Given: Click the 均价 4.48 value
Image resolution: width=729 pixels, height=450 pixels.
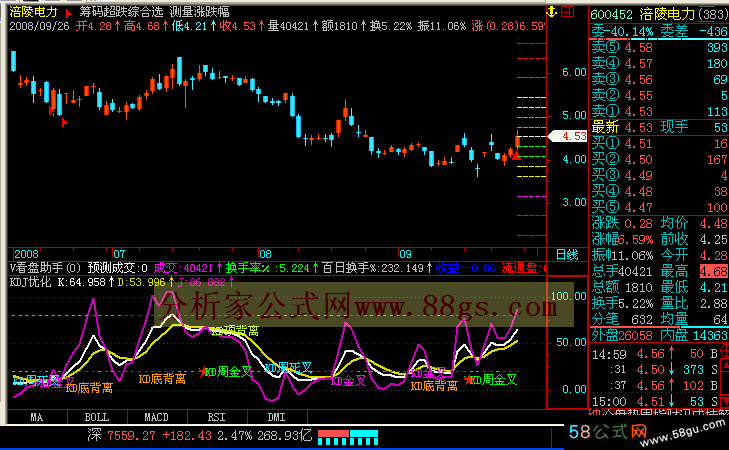Looking at the screenshot, I should (714, 224).
